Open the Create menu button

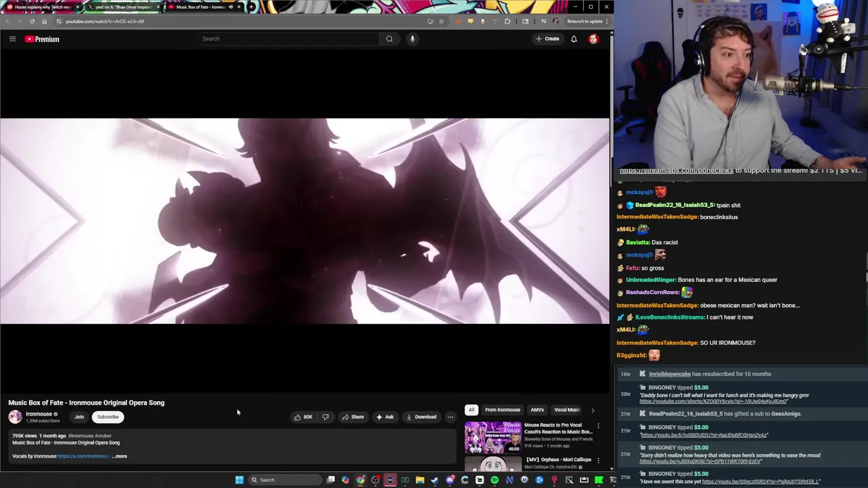coord(547,39)
